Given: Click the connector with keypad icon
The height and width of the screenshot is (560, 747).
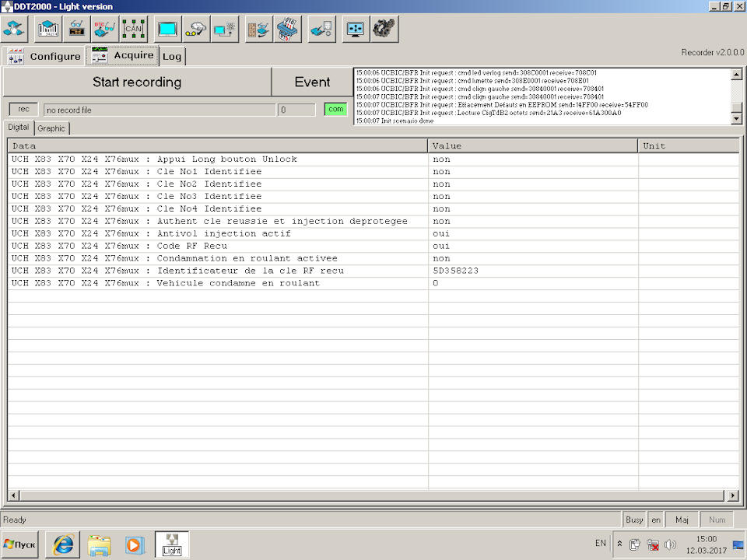Looking at the screenshot, I should [x=321, y=30].
